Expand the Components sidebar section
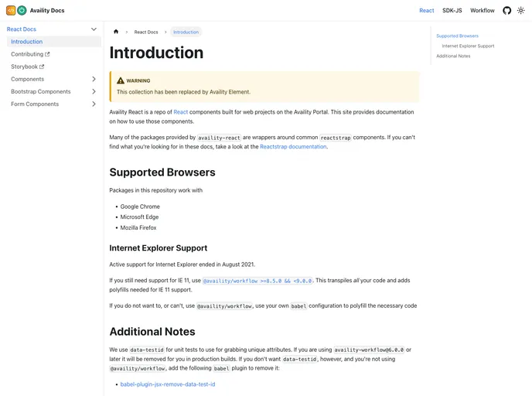Viewport: 532px width, 396px height. [94, 79]
